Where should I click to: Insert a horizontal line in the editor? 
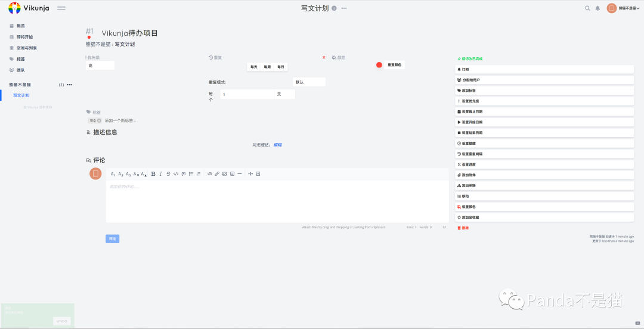pos(240,174)
